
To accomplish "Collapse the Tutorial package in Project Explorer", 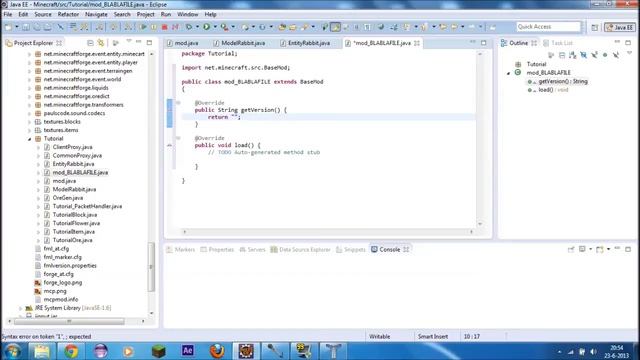I will tap(29, 139).
